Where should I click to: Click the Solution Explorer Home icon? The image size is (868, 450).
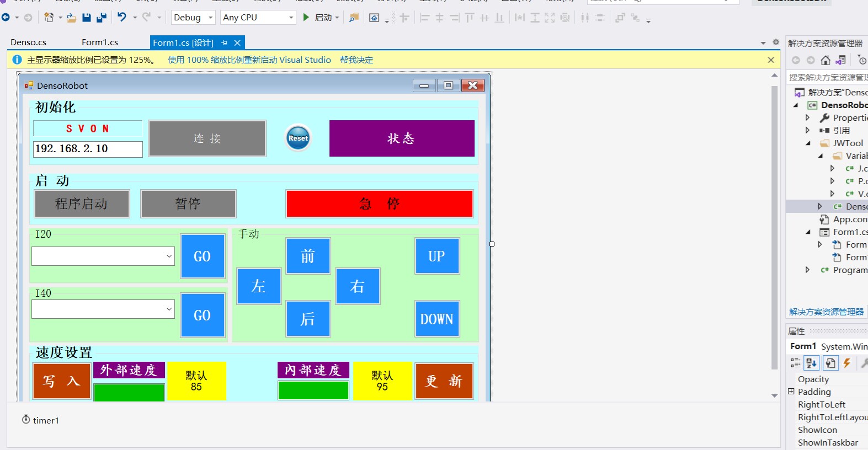826,60
